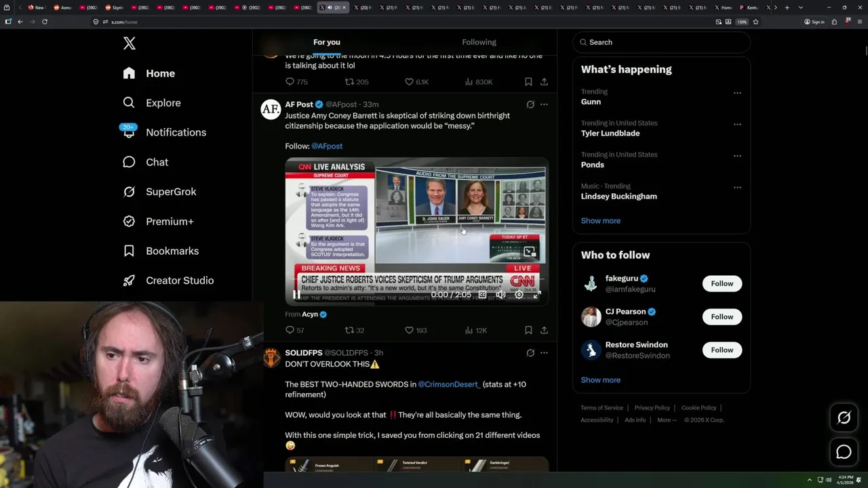The width and height of the screenshot is (868, 488).
Task: Open the Privacy Policy footer link
Action: pos(652,407)
